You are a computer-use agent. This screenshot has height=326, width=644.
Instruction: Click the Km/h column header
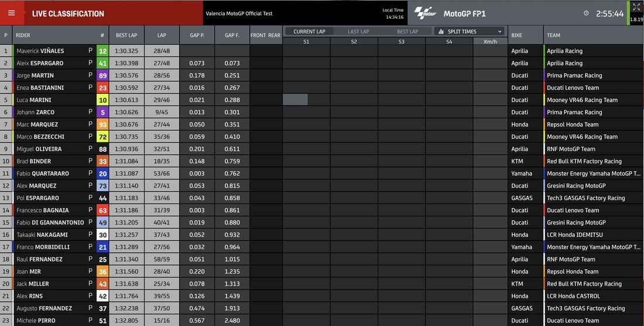click(x=491, y=42)
